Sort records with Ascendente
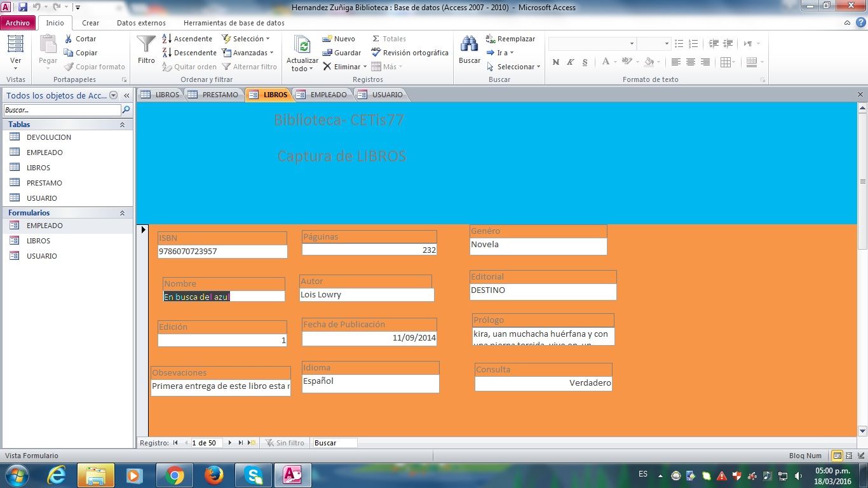Viewport: 868px width, 488px height. click(x=187, y=39)
